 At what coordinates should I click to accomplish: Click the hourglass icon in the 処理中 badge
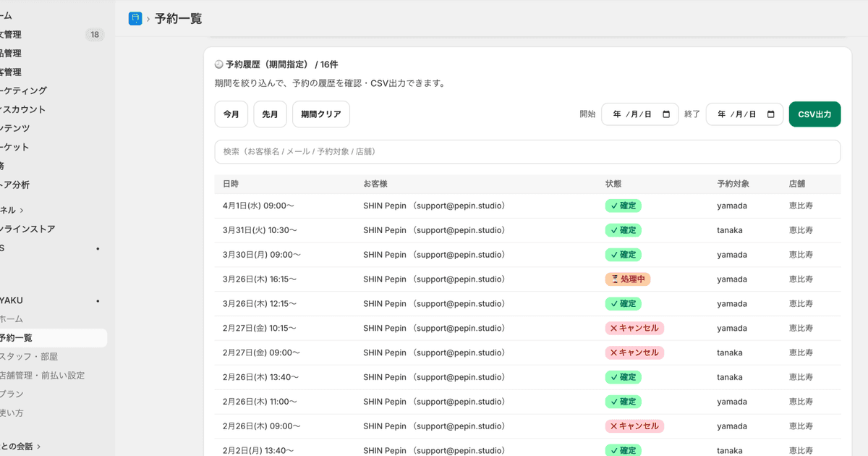tap(613, 279)
